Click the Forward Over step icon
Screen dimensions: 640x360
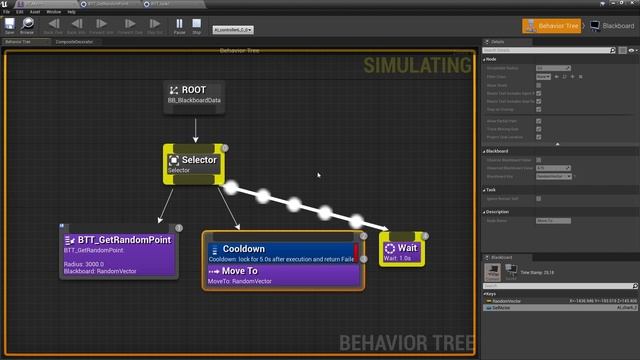coord(130,24)
